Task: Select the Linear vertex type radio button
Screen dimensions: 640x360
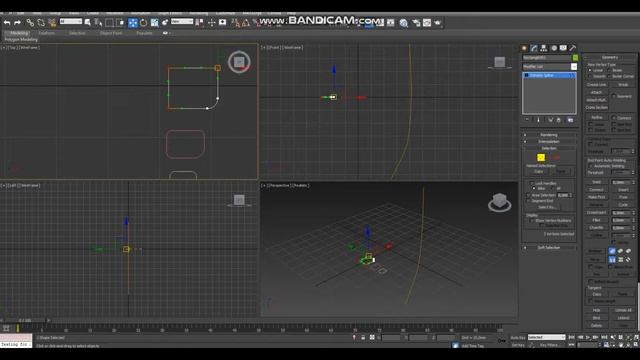Action: point(590,71)
